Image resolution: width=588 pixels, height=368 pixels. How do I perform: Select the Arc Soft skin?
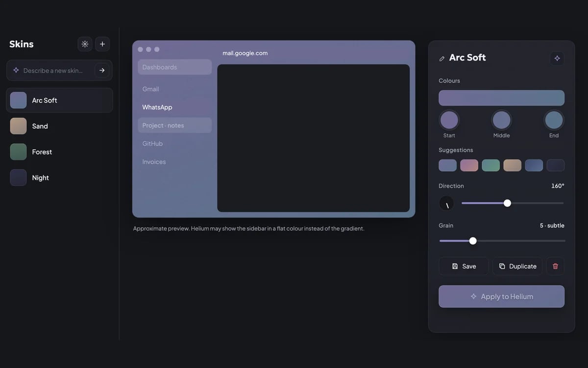point(59,100)
